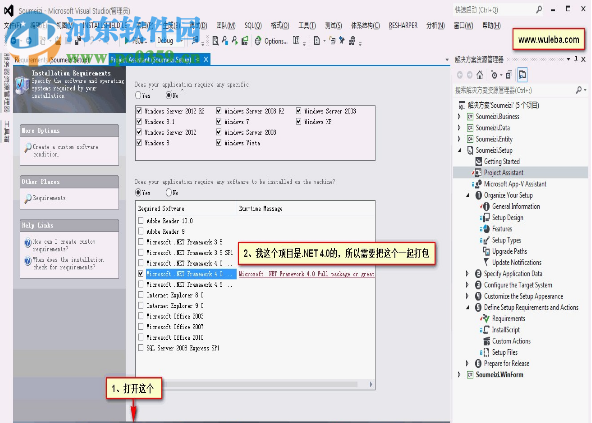Image resolution: width=592 pixels, height=423 pixels.
Task: Open the RESHARPER menu
Action: [x=403, y=25]
